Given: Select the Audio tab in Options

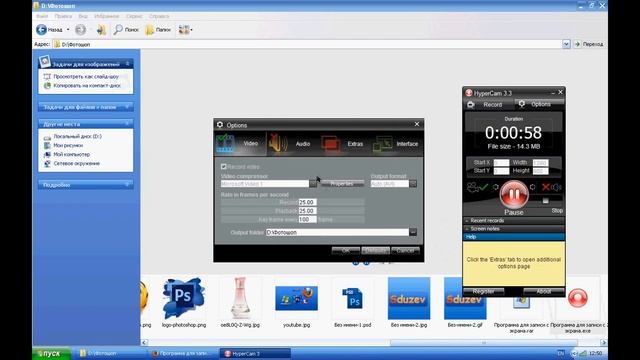Looking at the screenshot, I should click(x=292, y=144).
